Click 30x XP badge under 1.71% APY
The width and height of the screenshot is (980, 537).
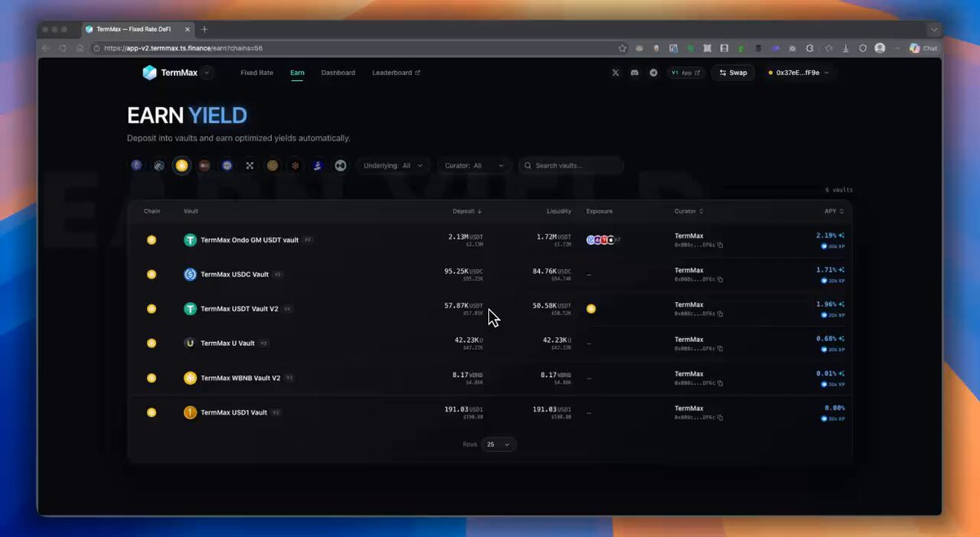click(x=833, y=280)
